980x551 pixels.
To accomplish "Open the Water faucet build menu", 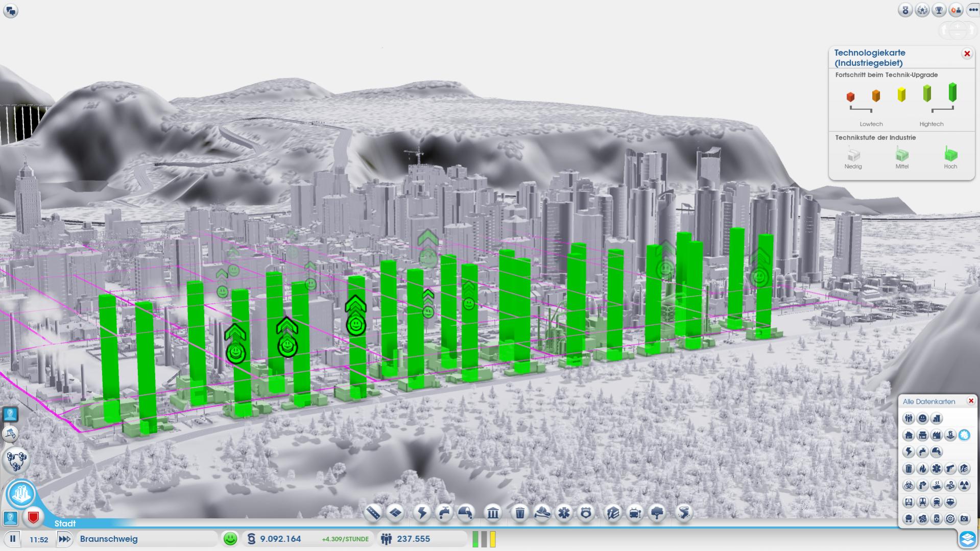I will click(x=444, y=512).
